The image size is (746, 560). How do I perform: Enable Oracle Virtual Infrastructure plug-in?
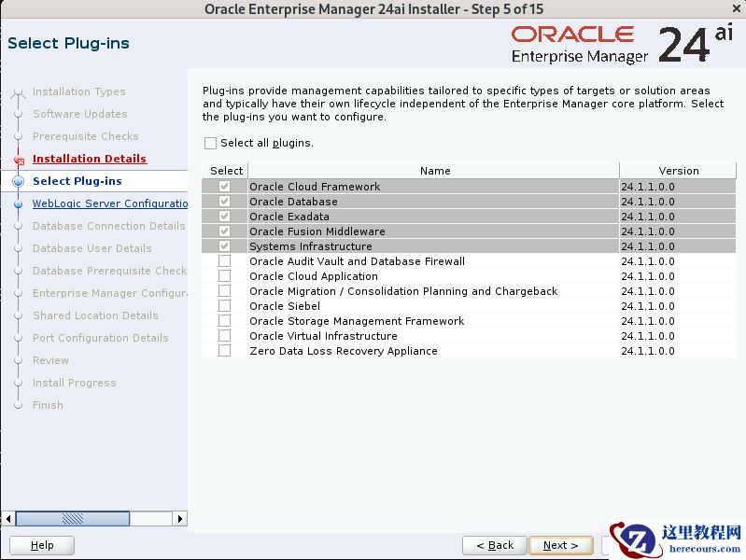coord(225,336)
